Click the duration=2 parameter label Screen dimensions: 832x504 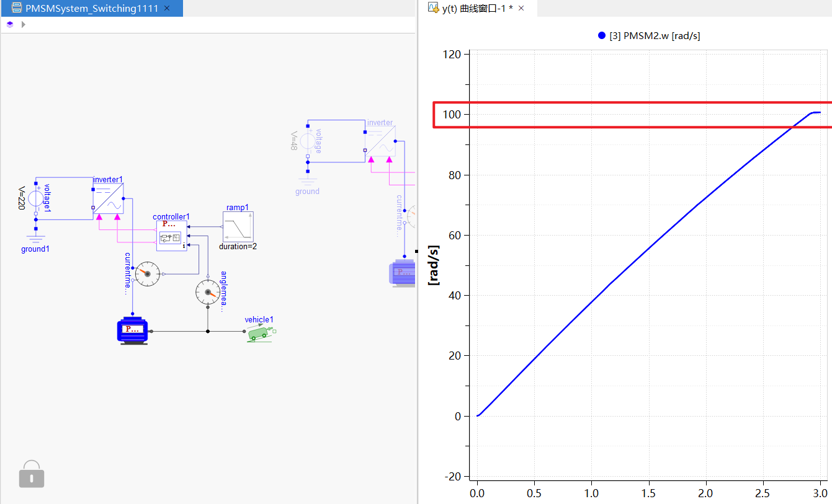pos(238,247)
